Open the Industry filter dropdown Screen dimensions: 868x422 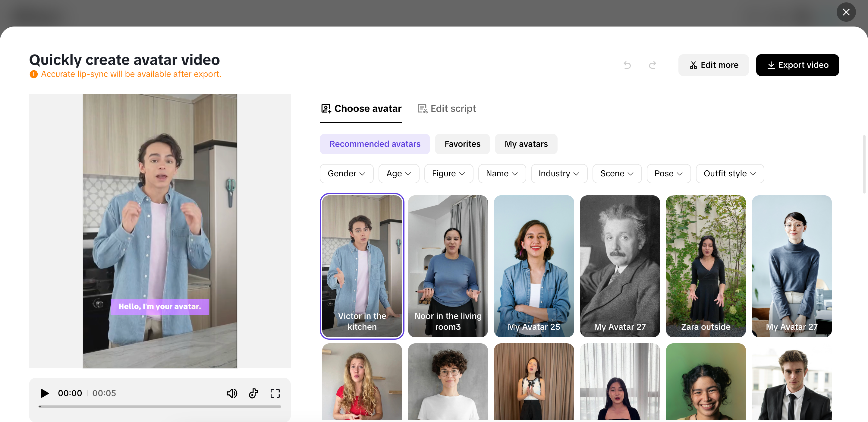559,173
